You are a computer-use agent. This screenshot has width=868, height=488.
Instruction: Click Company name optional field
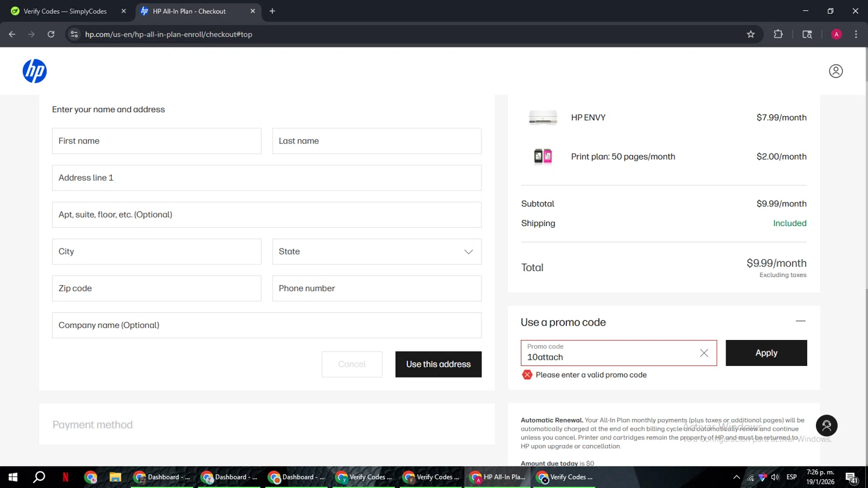[x=267, y=326]
